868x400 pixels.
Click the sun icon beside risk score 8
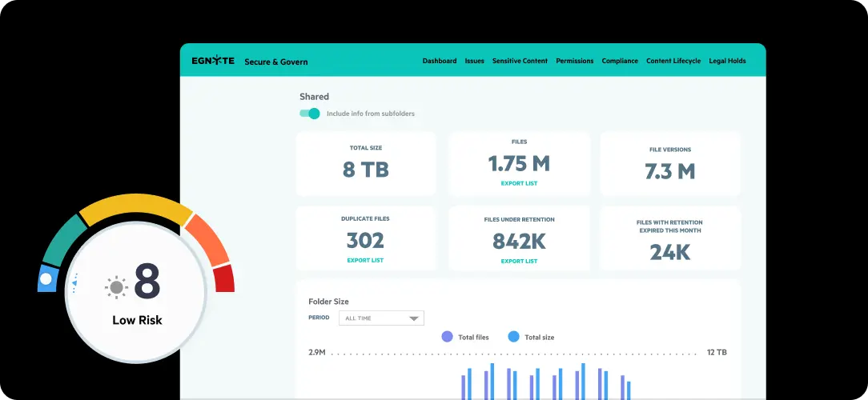point(116,287)
